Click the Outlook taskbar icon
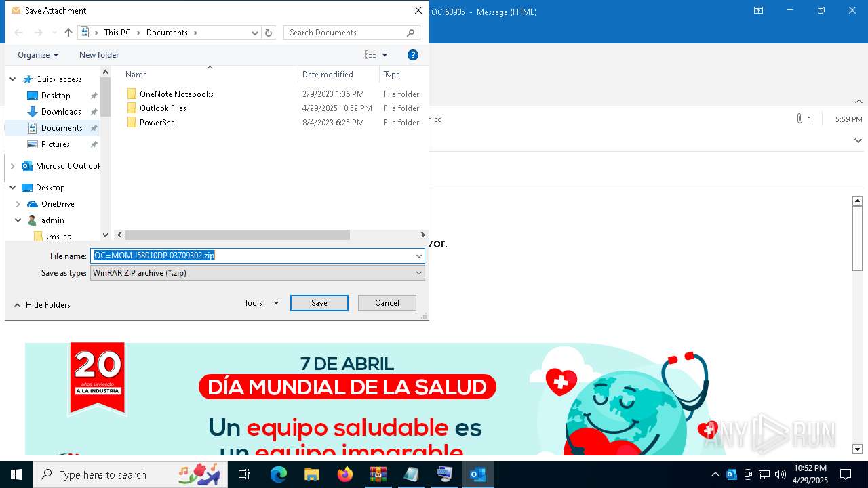 [x=478, y=474]
